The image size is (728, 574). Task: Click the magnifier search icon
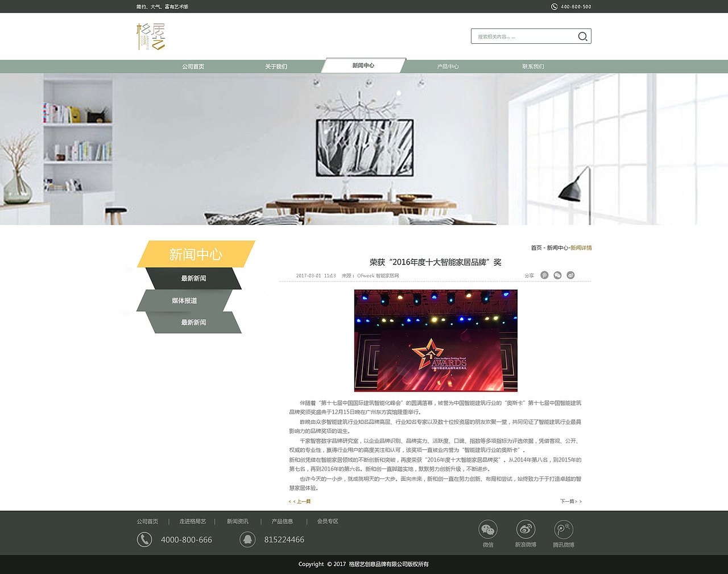[x=582, y=36]
